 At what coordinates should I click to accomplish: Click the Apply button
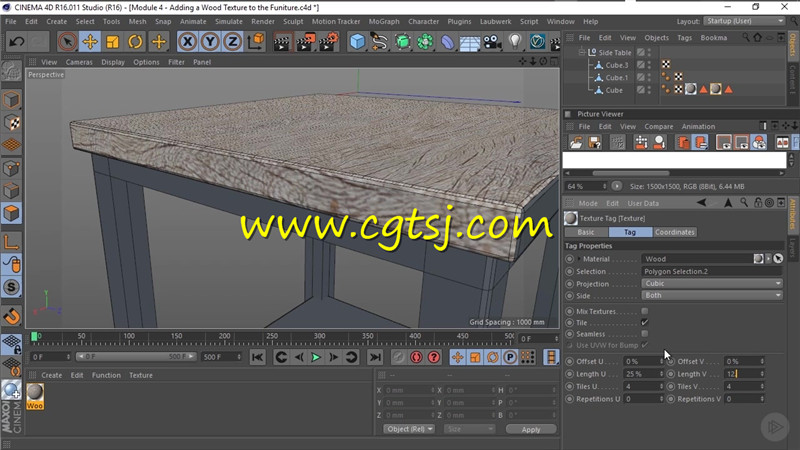coord(531,430)
